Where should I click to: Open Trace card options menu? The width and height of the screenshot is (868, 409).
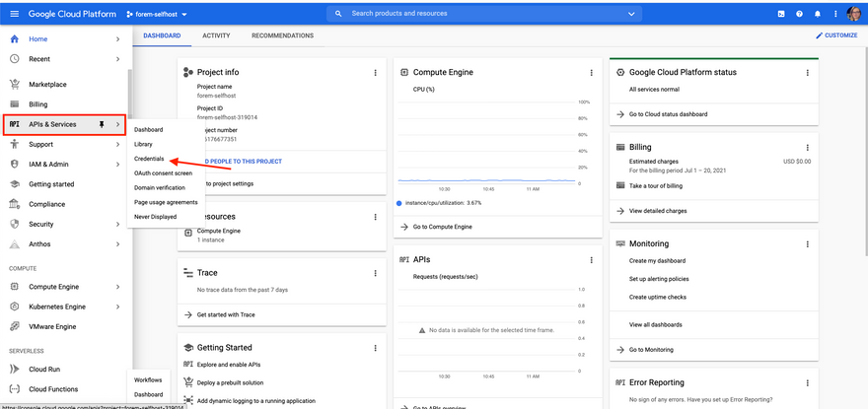376,273
